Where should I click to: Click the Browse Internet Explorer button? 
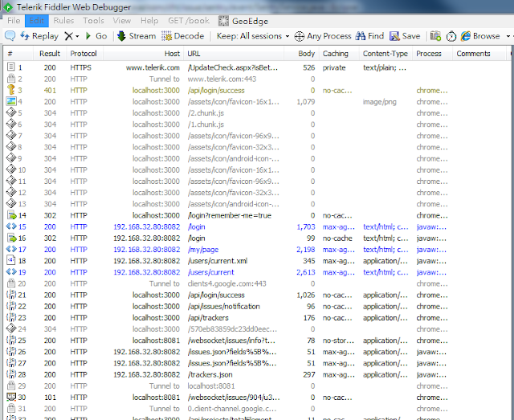click(480, 36)
